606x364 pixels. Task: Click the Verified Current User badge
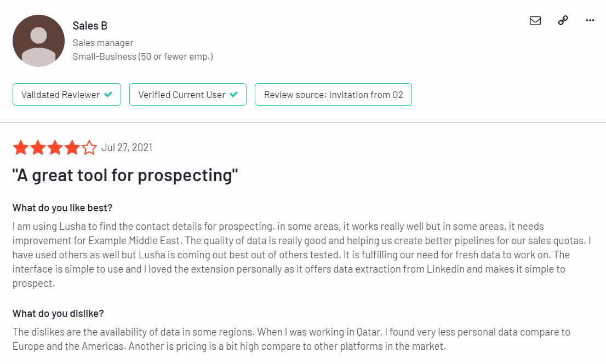(x=188, y=95)
